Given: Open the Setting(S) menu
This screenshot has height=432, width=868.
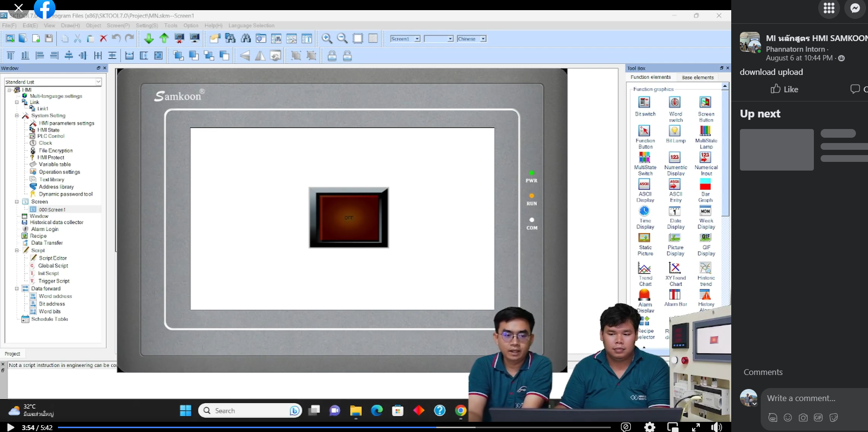Looking at the screenshot, I should [x=147, y=26].
